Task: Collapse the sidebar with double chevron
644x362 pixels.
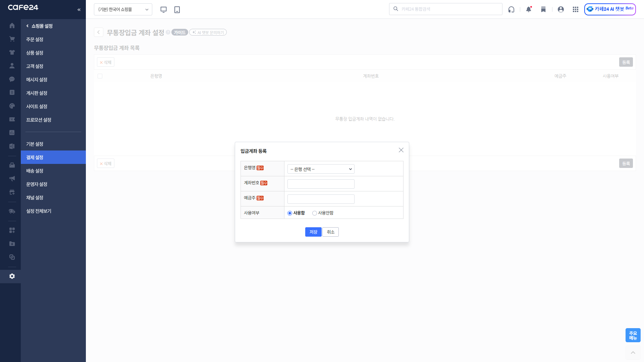Action: (79, 10)
